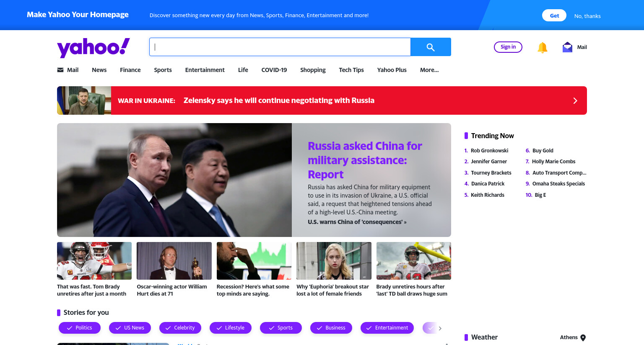Click 'Oscar-winning actor William Hurt dies' headline
644x345 pixels.
click(x=172, y=290)
